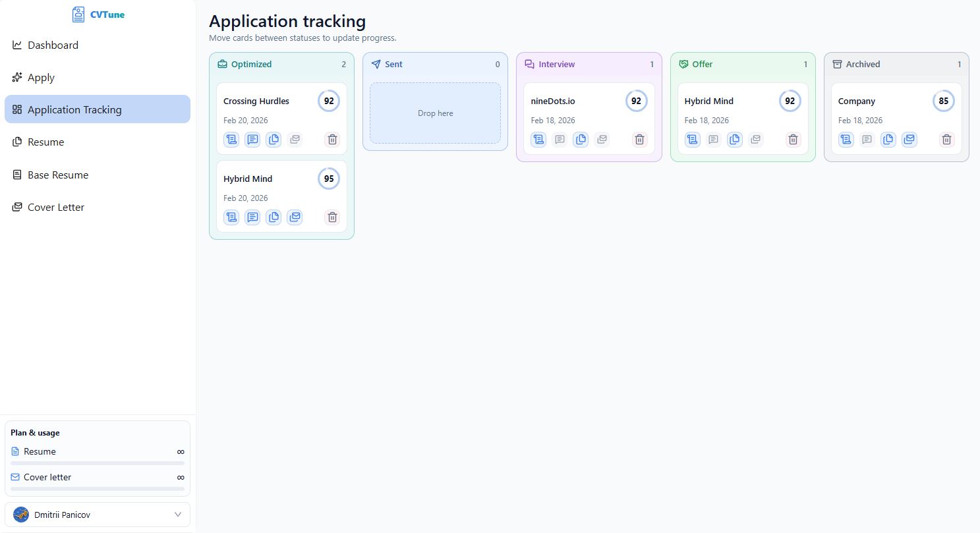The image size is (980, 533).
Task: Delete the nineDots.io interview card
Action: (x=639, y=140)
